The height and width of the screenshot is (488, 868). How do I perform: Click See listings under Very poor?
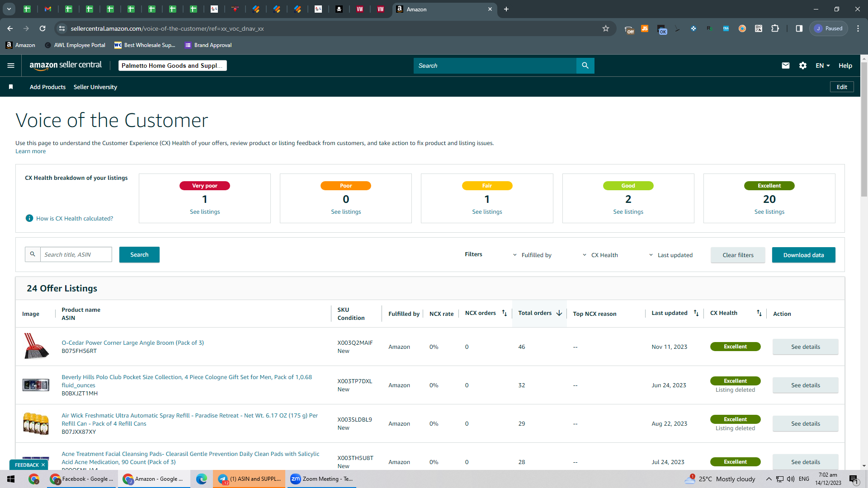205,211
